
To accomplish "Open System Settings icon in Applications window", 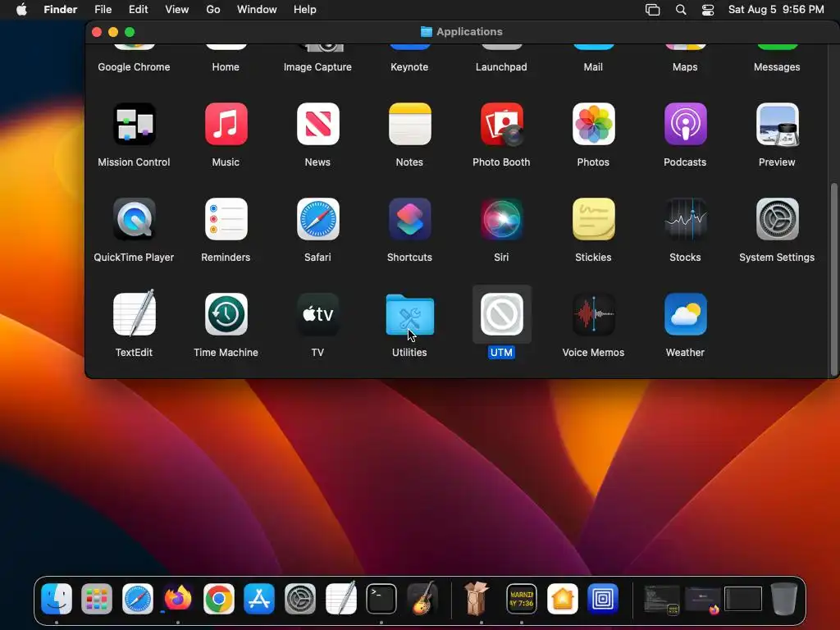I will [778, 219].
